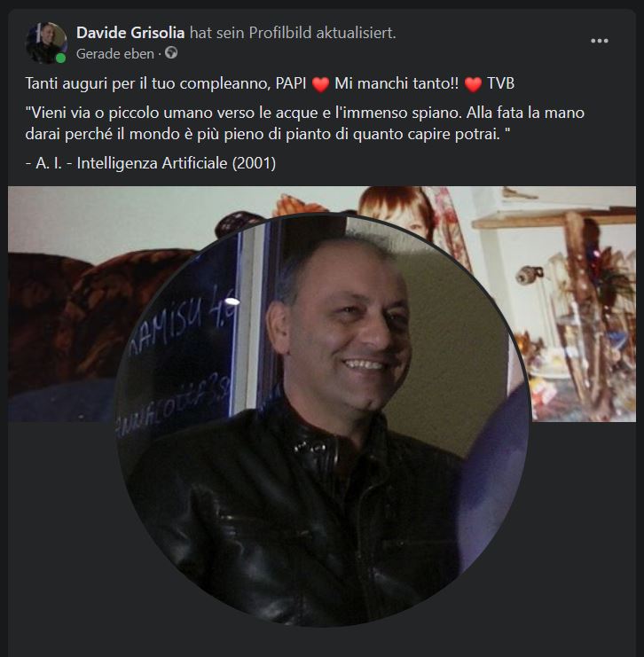Viewport: 644px width, 657px height.
Task: Open the large circular profile picture
Action: click(x=321, y=420)
